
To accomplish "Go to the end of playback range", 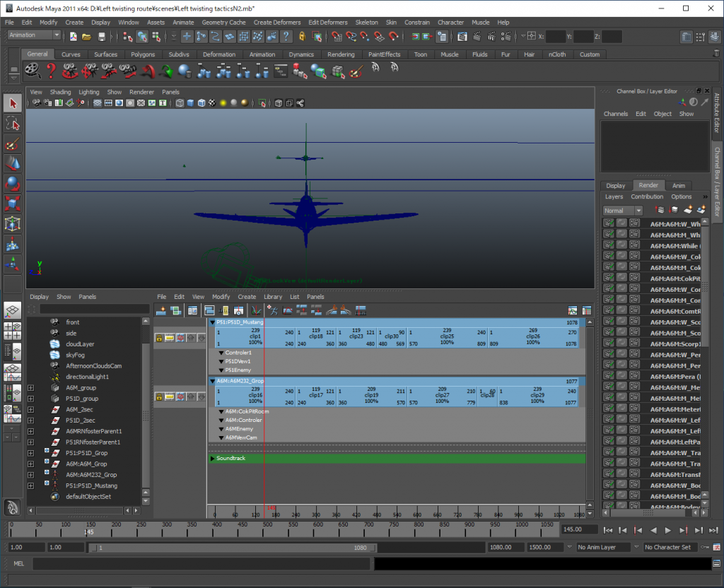I will [x=713, y=530].
